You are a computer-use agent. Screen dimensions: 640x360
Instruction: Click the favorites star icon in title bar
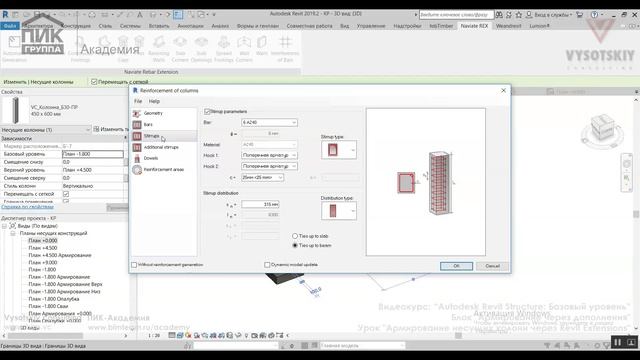click(518, 15)
